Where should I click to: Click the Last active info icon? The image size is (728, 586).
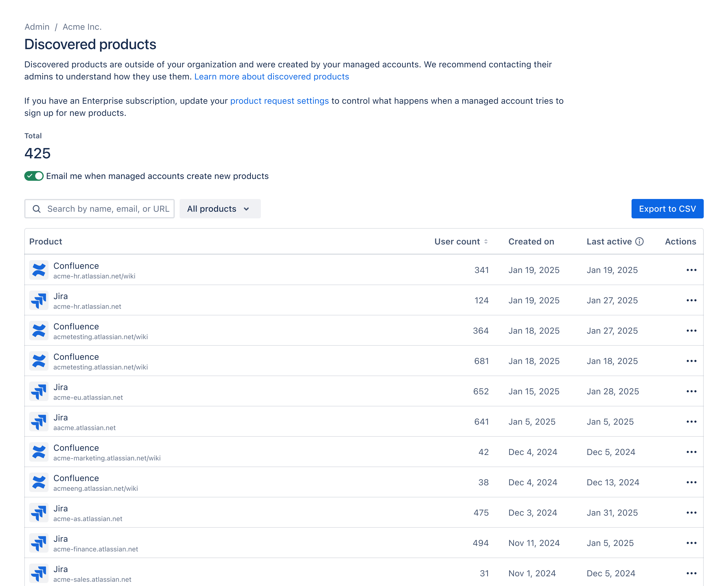click(639, 242)
